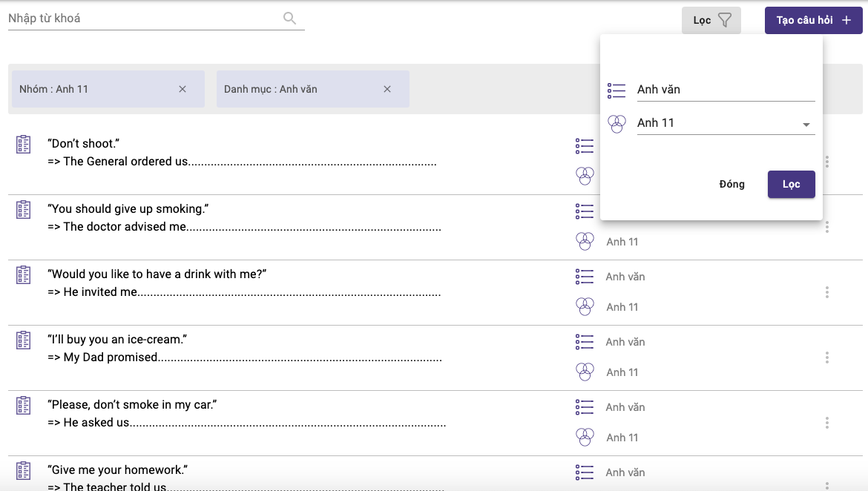
Task: Open three-dot menu for "Please, don't smoke" row
Action: 826,423
